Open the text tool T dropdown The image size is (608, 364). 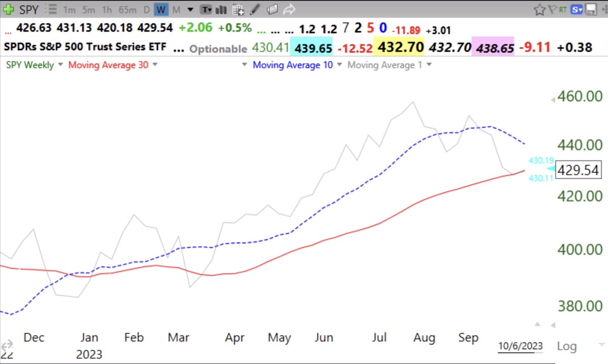pos(206,10)
